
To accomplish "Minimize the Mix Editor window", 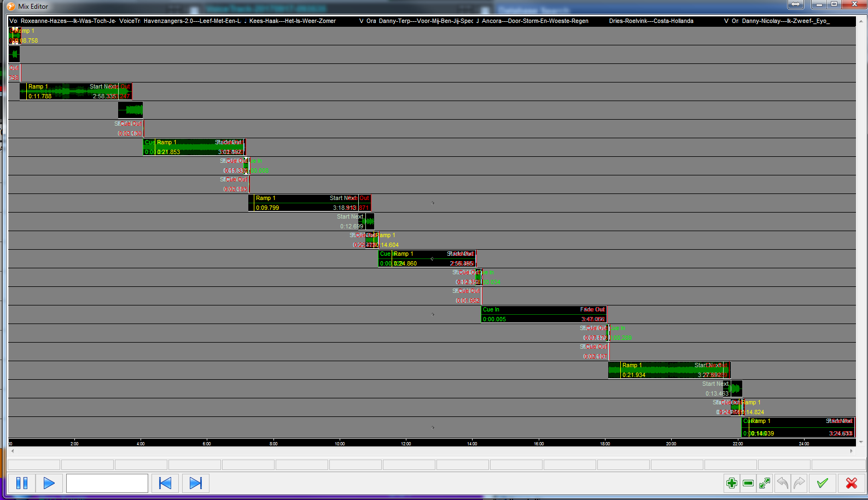I will [819, 4].
